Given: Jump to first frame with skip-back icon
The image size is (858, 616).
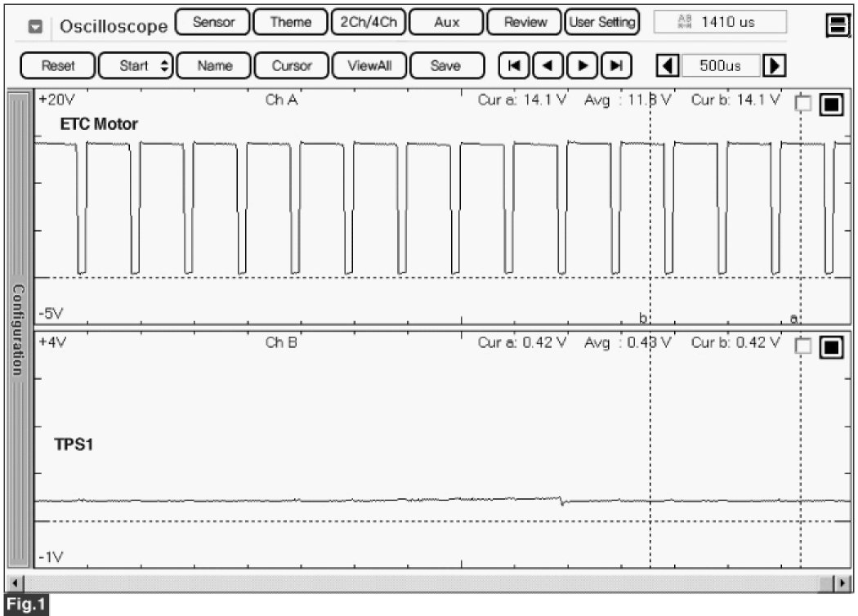Looking at the screenshot, I should click(512, 65).
